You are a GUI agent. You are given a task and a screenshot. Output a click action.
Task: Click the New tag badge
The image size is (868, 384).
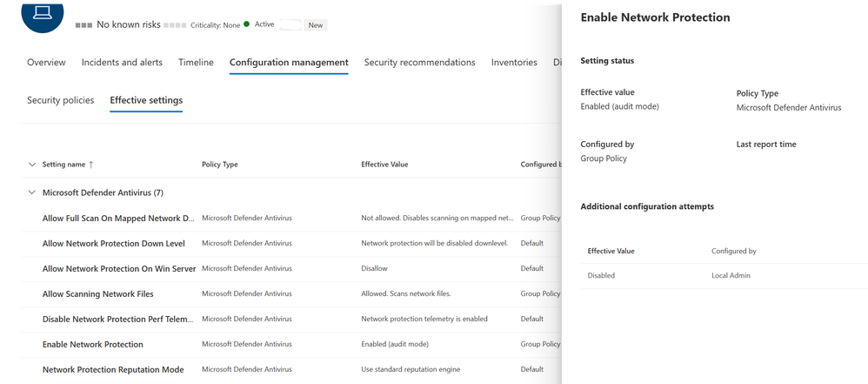pyautogui.click(x=316, y=25)
